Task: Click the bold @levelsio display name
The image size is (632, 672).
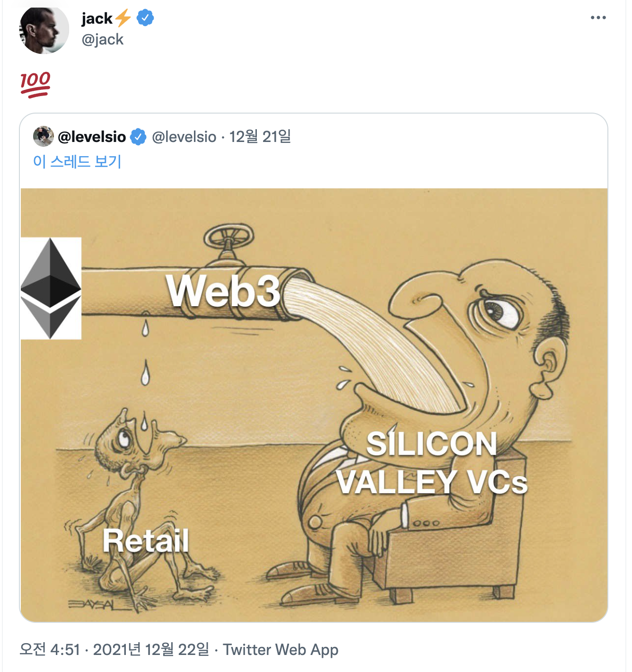Action: click(x=92, y=137)
